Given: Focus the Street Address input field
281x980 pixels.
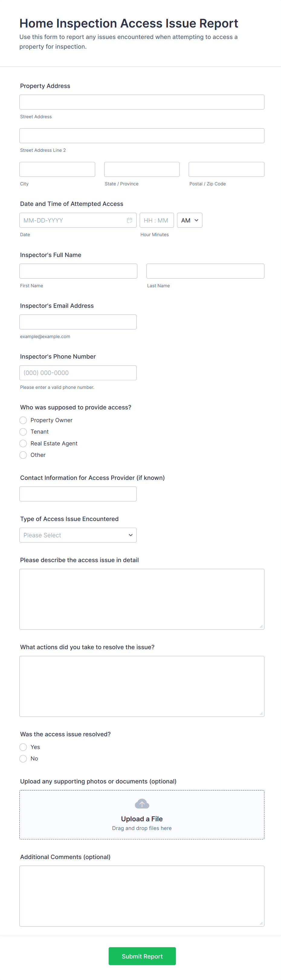Looking at the screenshot, I should pos(142,102).
